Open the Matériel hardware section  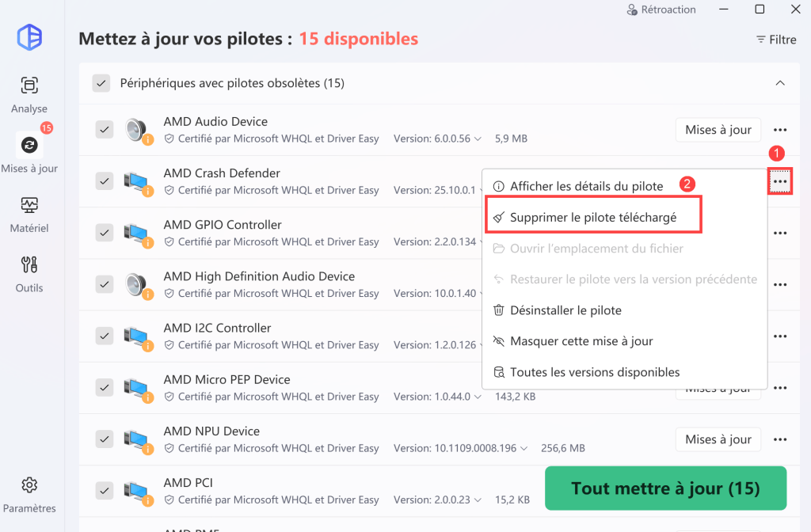click(29, 214)
